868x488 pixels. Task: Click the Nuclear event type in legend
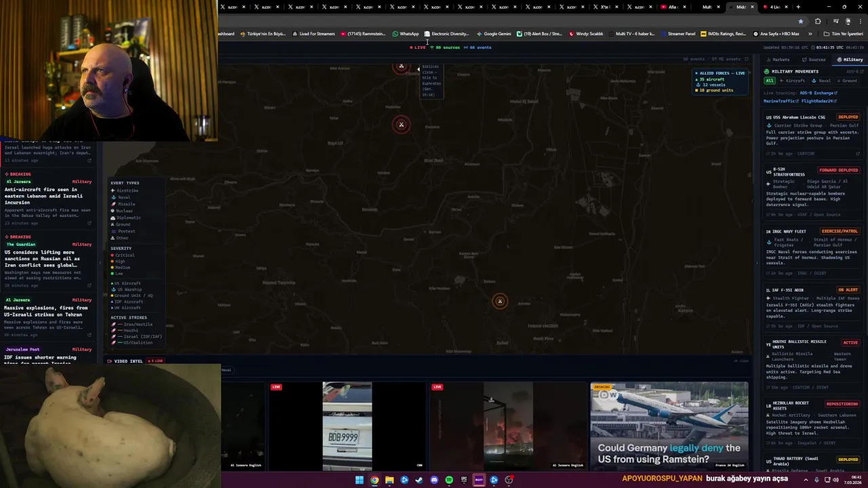pos(123,211)
